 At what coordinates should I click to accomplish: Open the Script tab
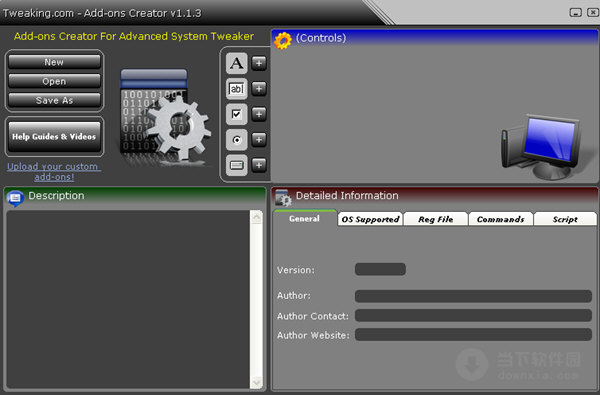(565, 219)
